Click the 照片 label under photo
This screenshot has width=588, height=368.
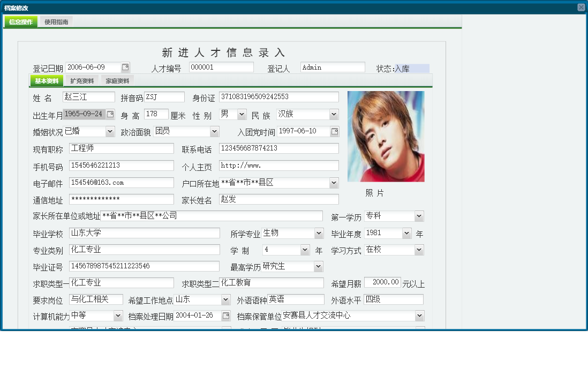(375, 193)
